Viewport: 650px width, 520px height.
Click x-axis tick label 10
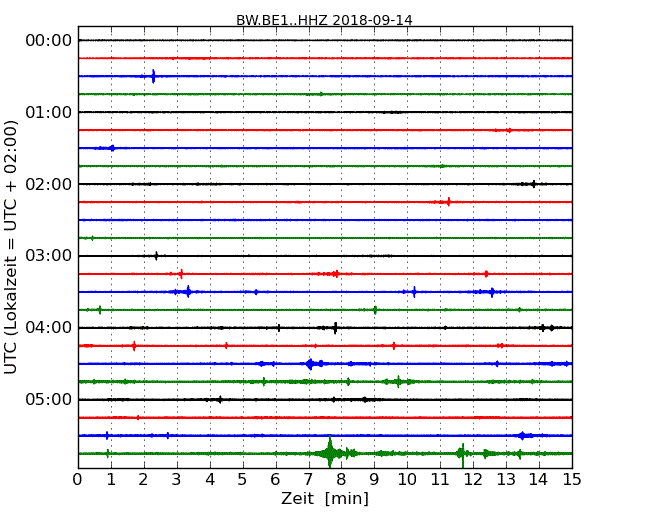click(x=407, y=480)
